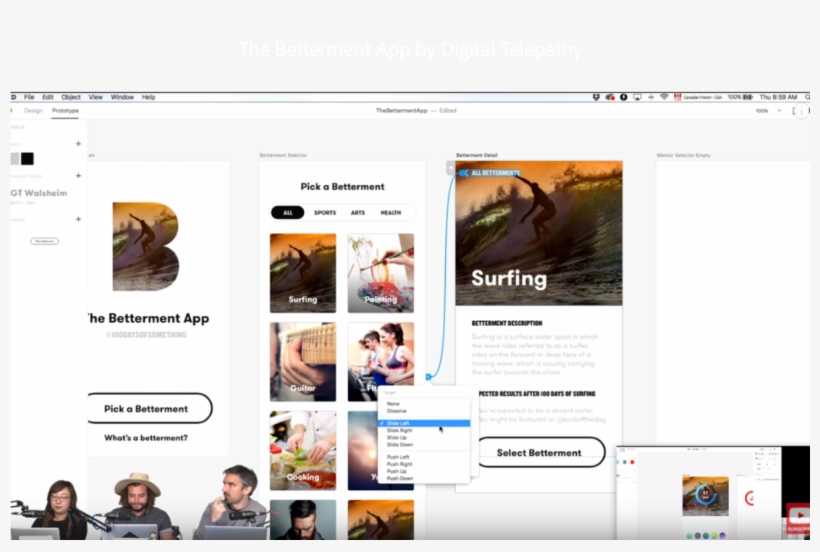
Task: Switch to the Design tab
Action: 33,111
